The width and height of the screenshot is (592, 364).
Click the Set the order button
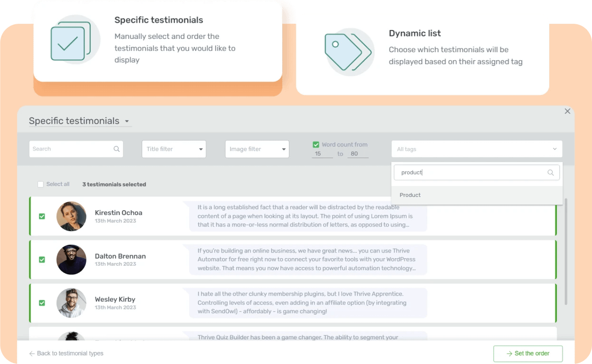pyautogui.click(x=528, y=354)
